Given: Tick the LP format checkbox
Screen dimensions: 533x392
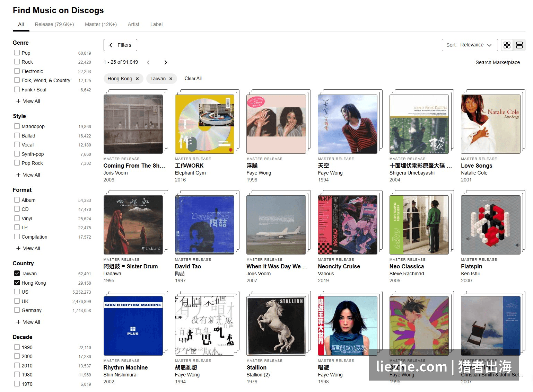Looking at the screenshot, I should point(17,227).
